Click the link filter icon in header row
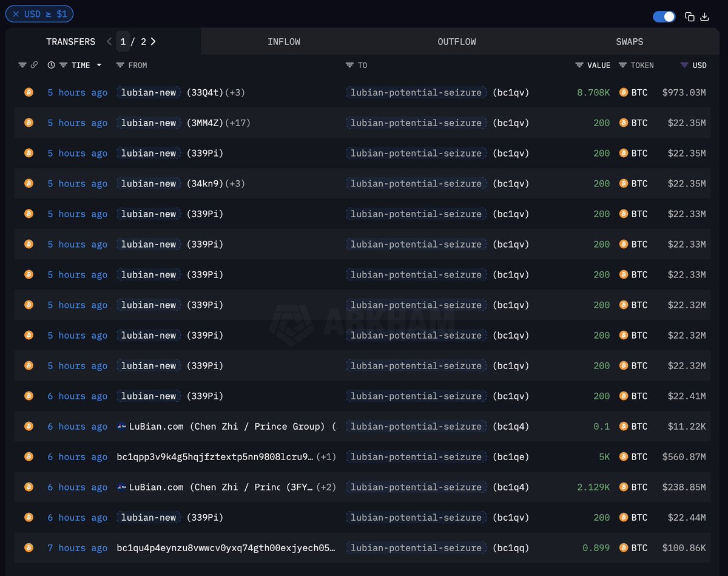728x576 pixels. pos(34,65)
